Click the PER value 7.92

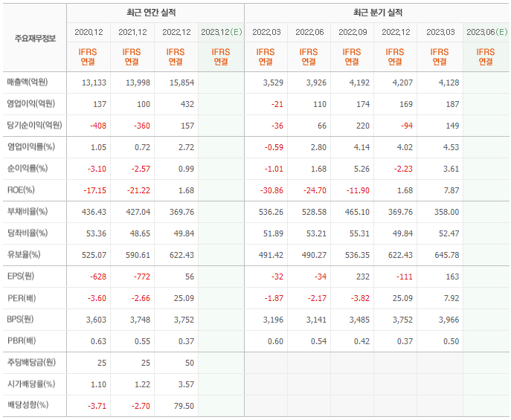point(451,298)
